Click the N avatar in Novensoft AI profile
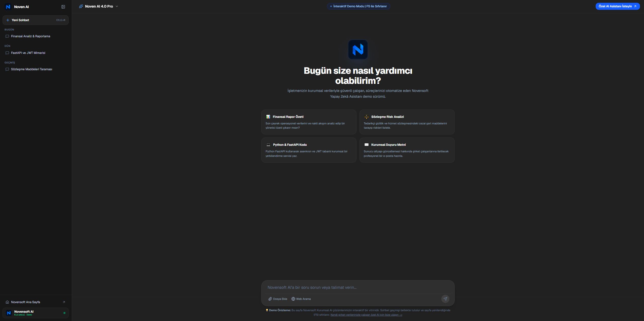Image resolution: width=644 pixels, height=321 pixels. click(x=9, y=313)
